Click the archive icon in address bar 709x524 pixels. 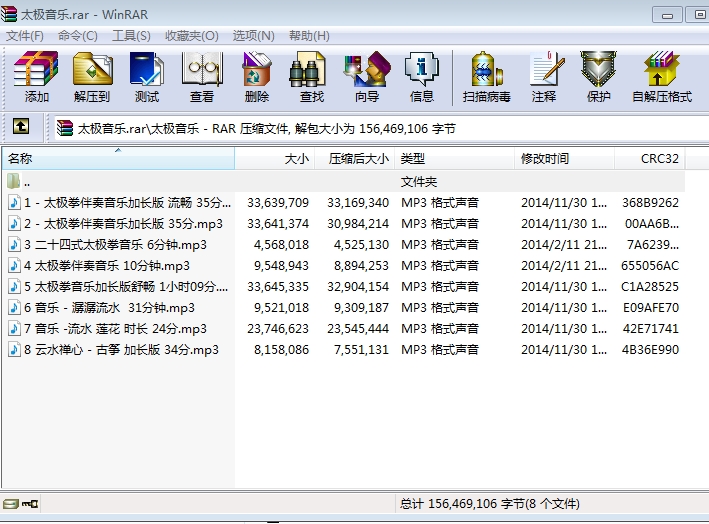pyautogui.click(x=65, y=128)
